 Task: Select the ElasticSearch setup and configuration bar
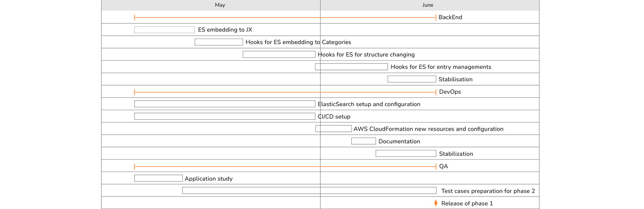pos(225,104)
